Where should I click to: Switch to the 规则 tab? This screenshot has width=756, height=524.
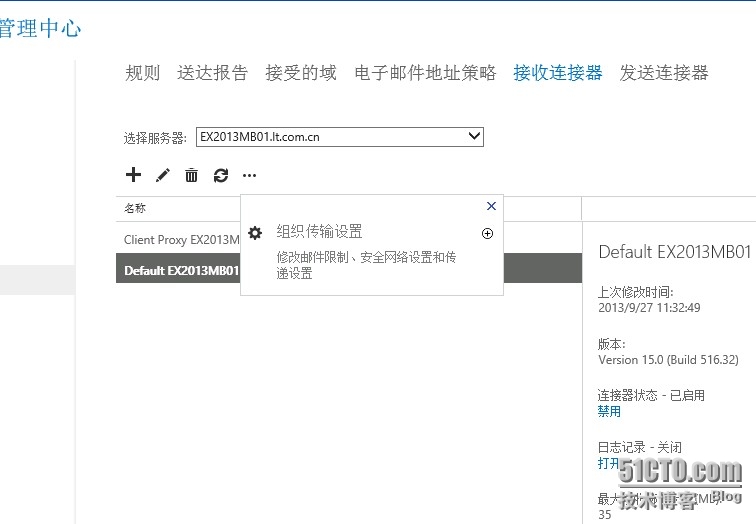(x=142, y=73)
